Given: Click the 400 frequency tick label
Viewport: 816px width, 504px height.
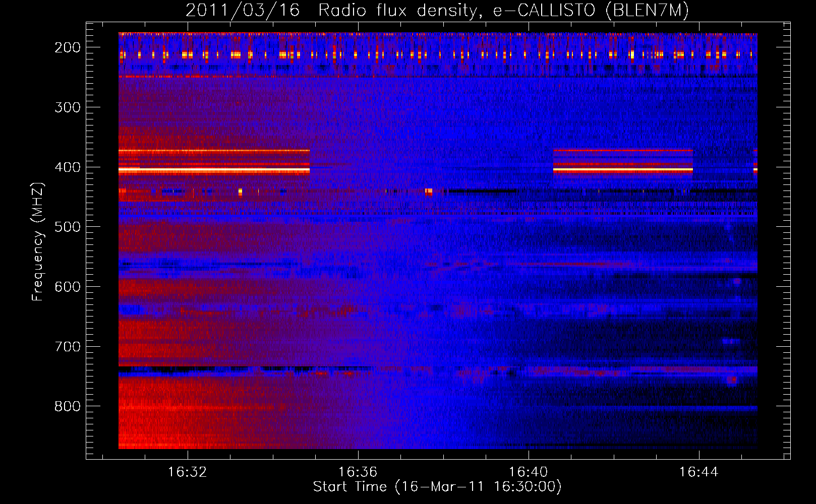Looking at the screenshot, I should click(68, 167).
